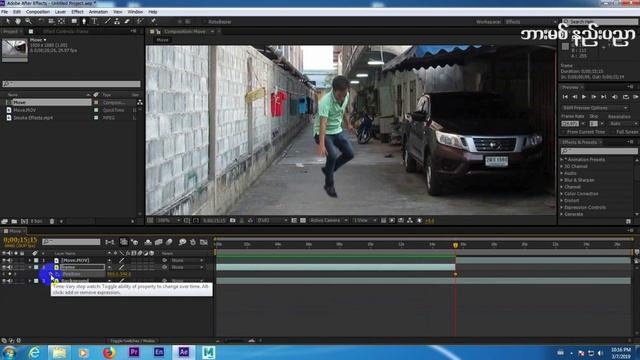The height and width of the screenshot is (360, 640).
Task: Toggle audio speaker of [Move.MOV] layer
Action: (x=10, y=260)
